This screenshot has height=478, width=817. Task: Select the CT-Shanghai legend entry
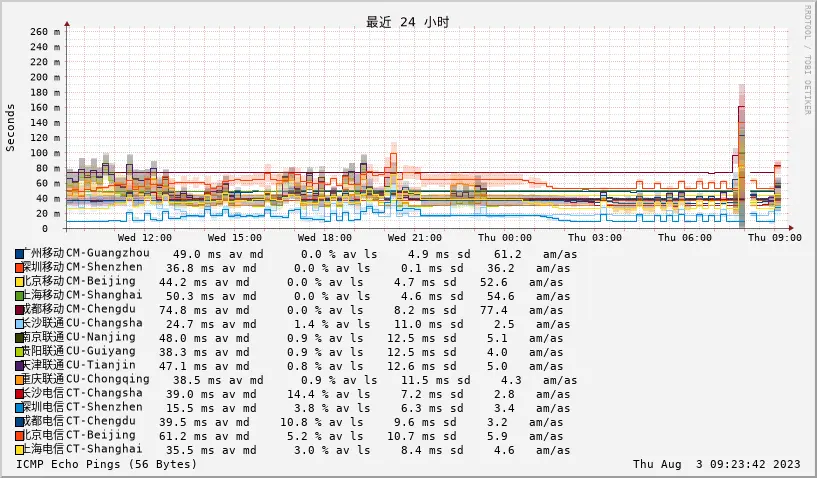pyautogui.click(x=82, y=450)
